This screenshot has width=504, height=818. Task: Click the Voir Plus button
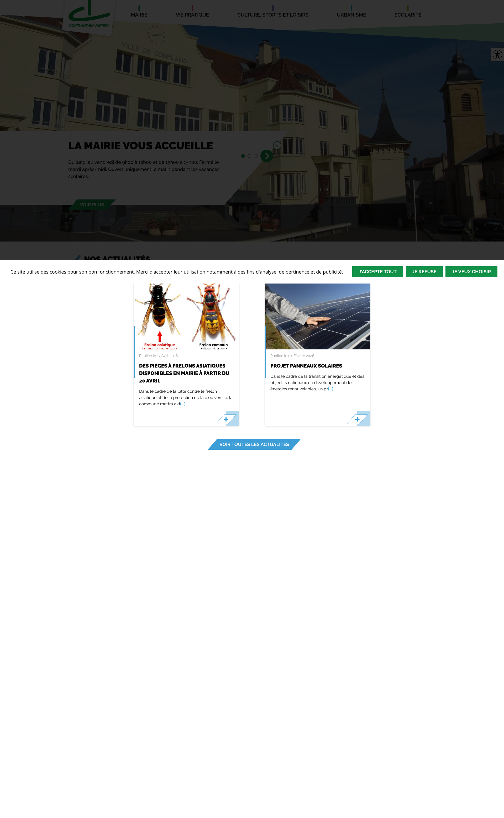92,204
